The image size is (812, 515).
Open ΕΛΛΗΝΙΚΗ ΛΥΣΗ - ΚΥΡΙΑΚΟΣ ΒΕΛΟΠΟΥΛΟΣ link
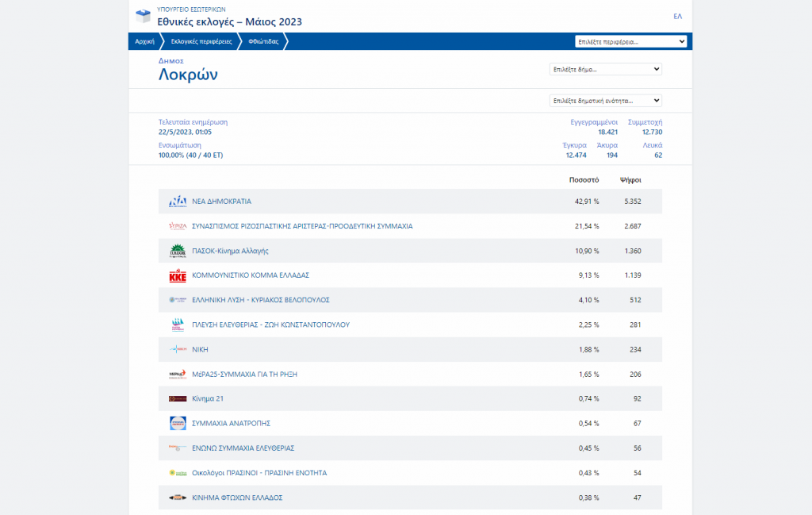pyautogui.click(x=260, y=300)
